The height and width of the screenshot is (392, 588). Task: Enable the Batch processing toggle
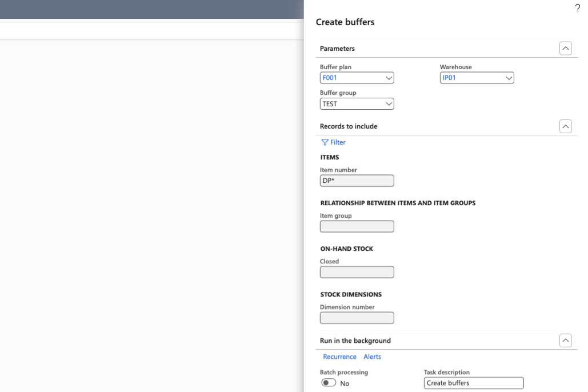coord(329,383)
